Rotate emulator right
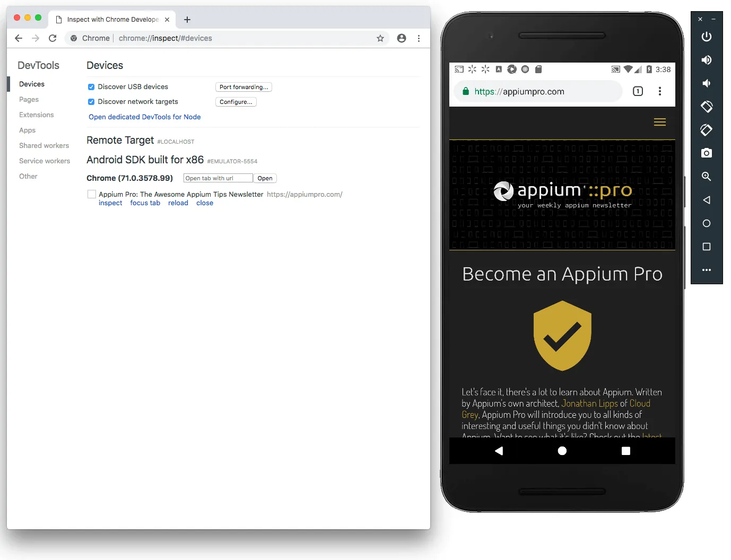Image resolution: width=731 pixels, height=560 pixels. [x=706, y=130]
